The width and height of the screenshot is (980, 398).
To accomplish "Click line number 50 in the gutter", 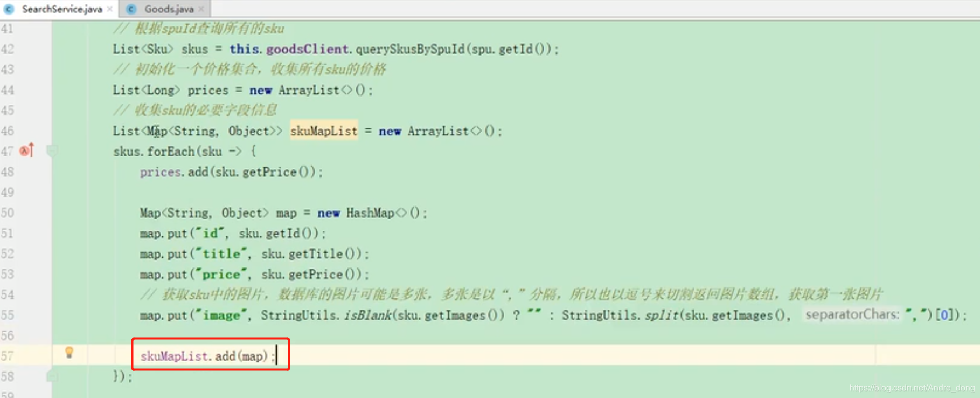I will 8,213.
